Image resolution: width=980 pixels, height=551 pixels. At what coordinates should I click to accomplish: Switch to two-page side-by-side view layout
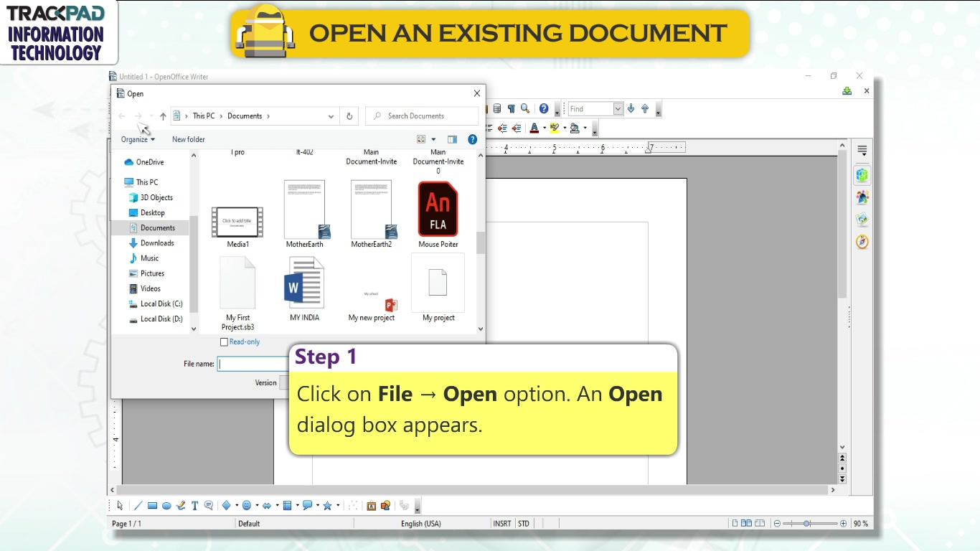(746, 524)
